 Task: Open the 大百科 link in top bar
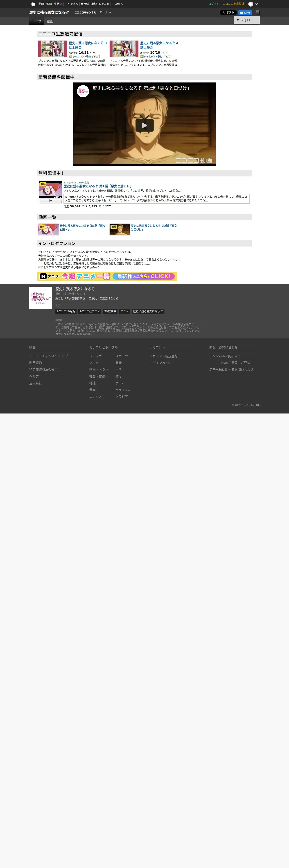coord(85,4)
